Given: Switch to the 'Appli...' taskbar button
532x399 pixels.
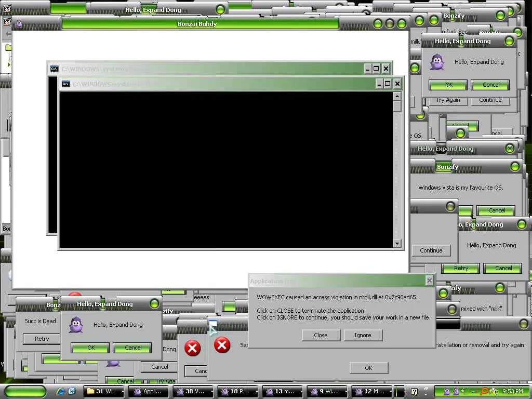Looking at the screenshot, I should [x=148, y=392].
